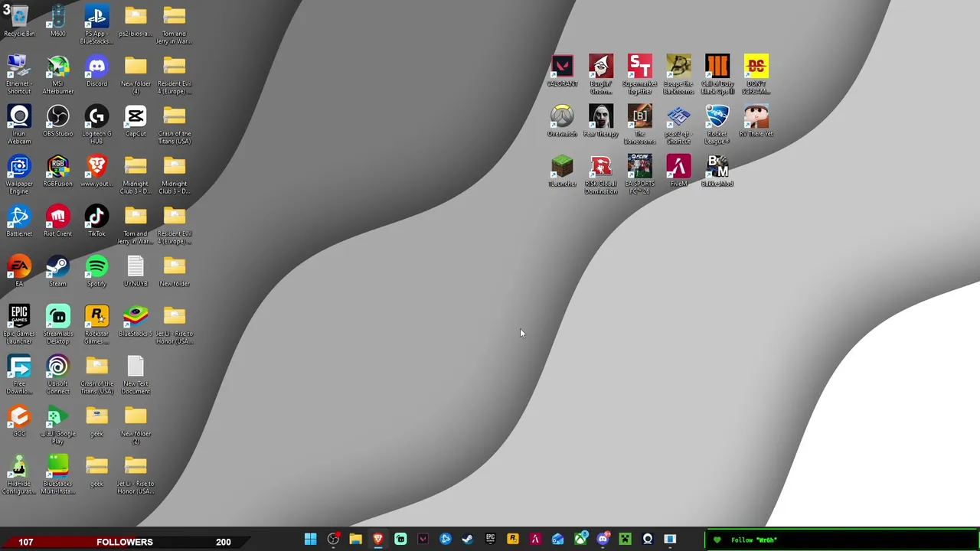Launch Battle.net from the desktop
The width and height of the screenshot is (980, 551).
19,220
